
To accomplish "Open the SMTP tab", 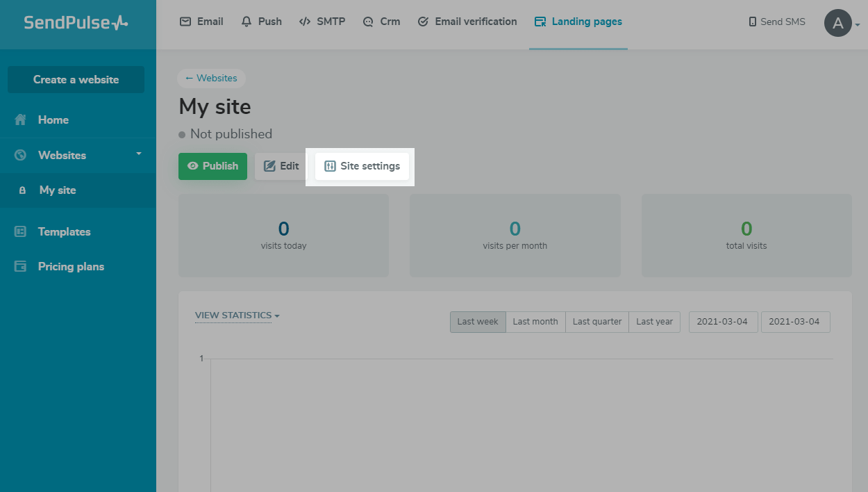I will coord(322,22).
